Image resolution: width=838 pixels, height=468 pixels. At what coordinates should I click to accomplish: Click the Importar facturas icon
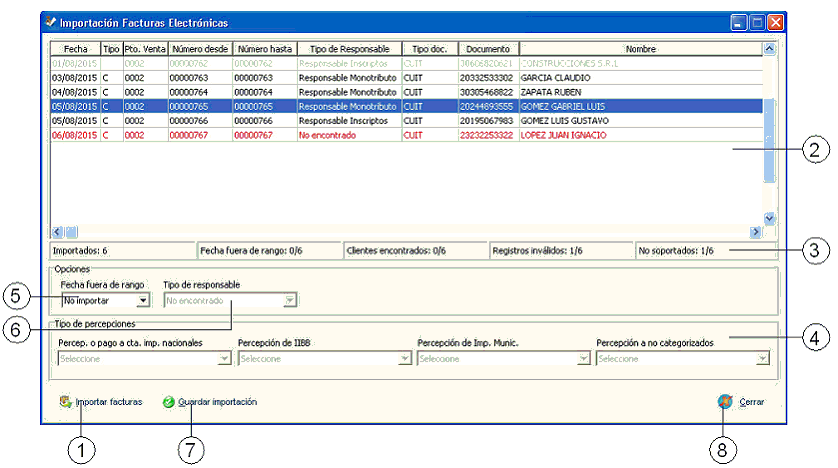tap(66, 402)
